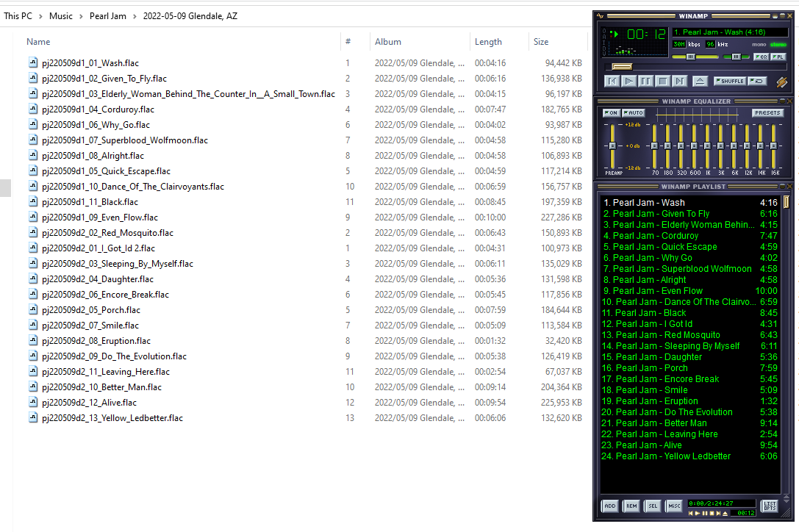
Task: Click file icon of pj220509d2_05_Porch.flac
Action: (33, 309)
